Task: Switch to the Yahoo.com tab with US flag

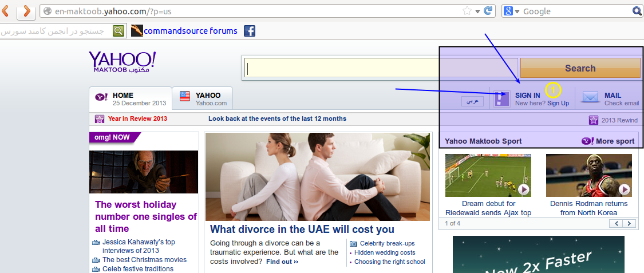Action: 203,98
